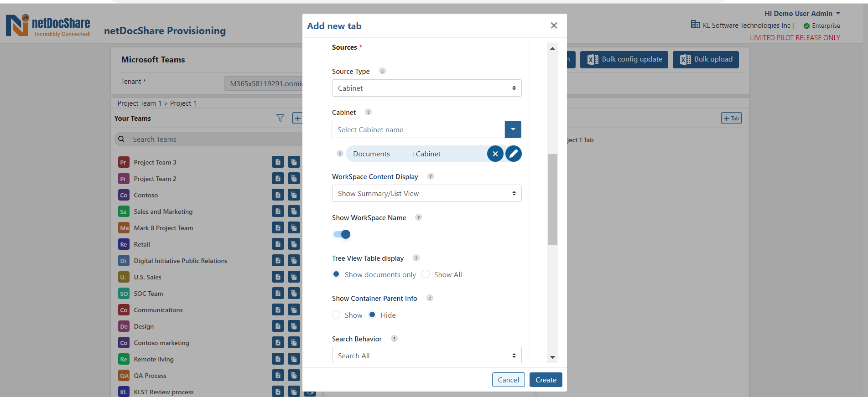Click the Bulk upload button
The width and height of the screenshot is (868, 397).
(x=706, y=59)
